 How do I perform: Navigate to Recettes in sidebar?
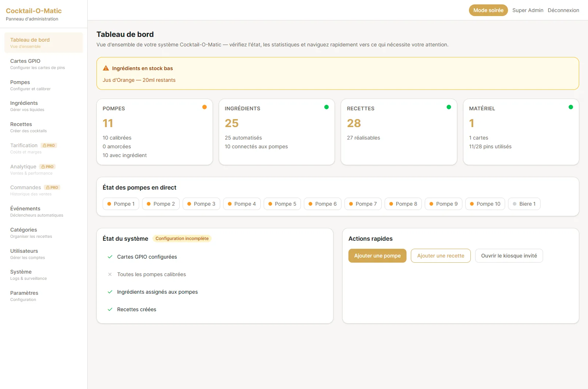43,127
